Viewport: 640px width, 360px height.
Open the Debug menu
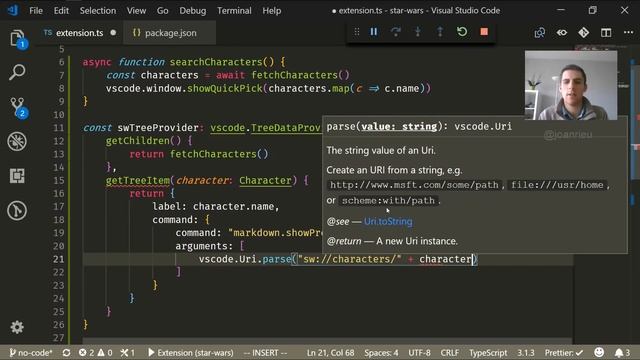pos(193,11)
